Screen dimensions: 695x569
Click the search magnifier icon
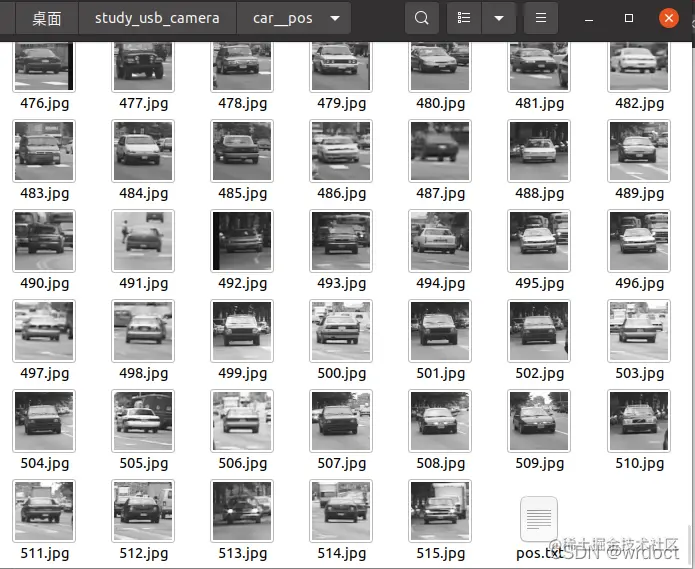click(x=422, y=18)
